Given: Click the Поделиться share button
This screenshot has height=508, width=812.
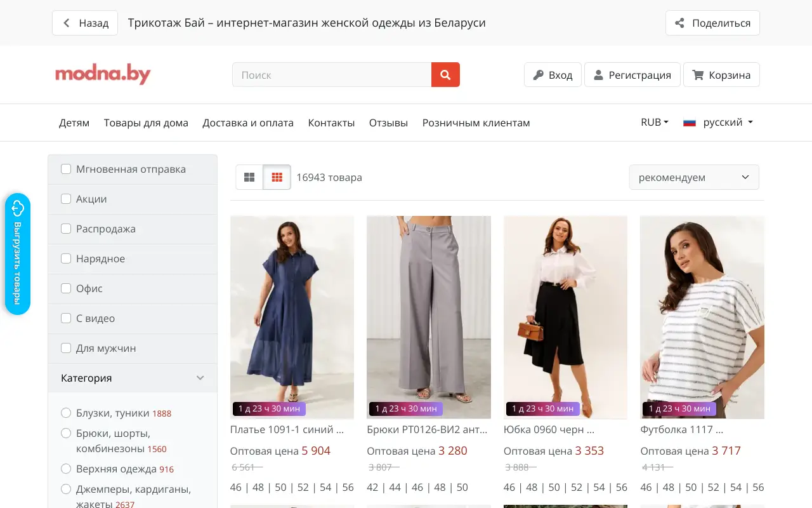Looking at the screenshot, I should pos(712,23).
